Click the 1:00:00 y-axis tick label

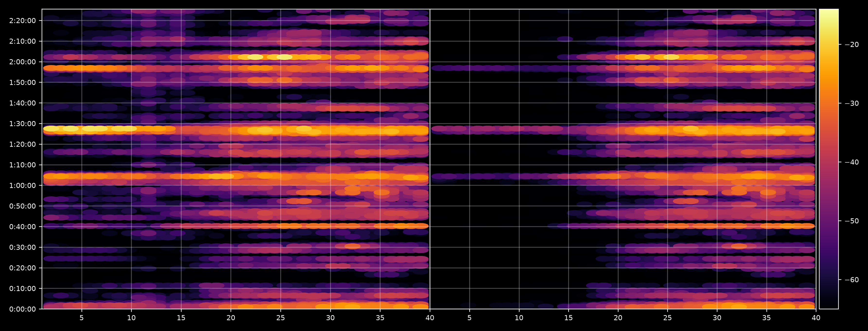[23, 185]
